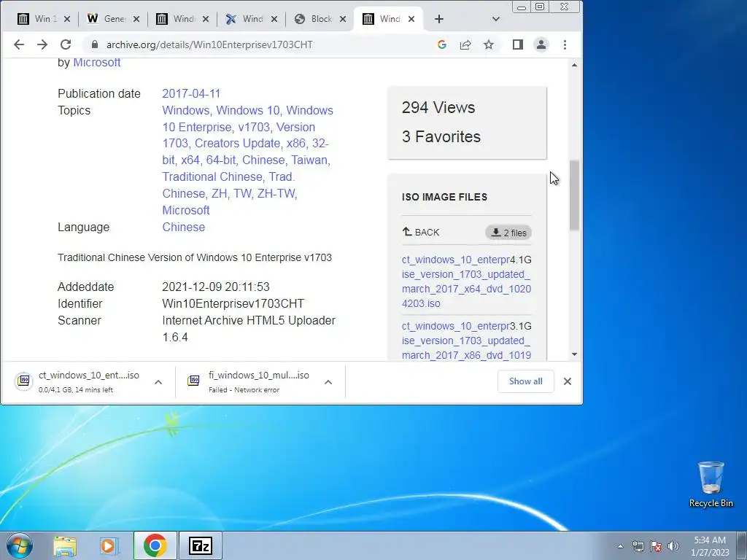
Task: Show hidden system tray icons
Action: pos(620,546)
